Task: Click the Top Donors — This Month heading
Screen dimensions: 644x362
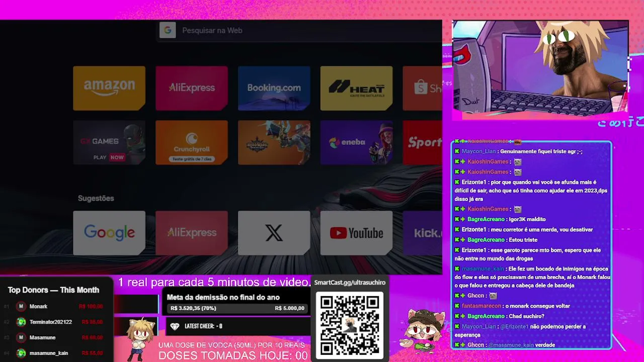Action: pos(53,290)
